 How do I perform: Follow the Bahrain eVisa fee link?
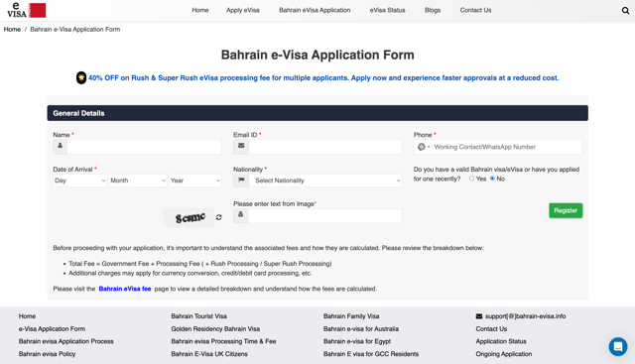(125, 289)
